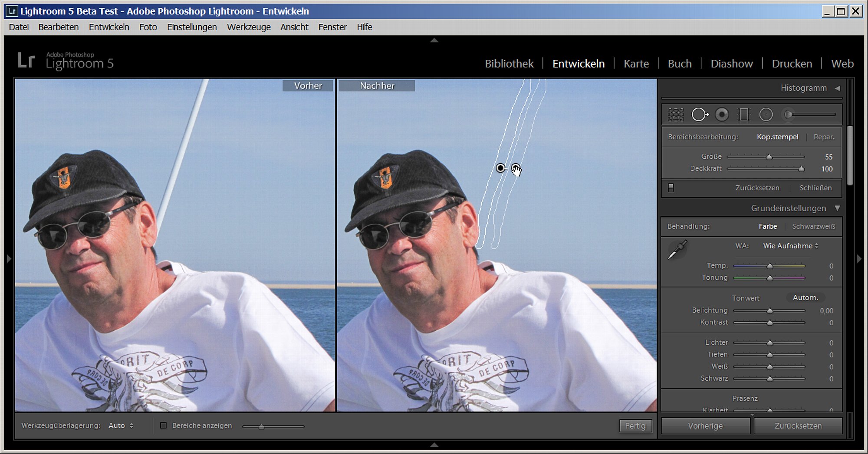
Task: Click Schließen in the spot removal panel
Action: 815,188
